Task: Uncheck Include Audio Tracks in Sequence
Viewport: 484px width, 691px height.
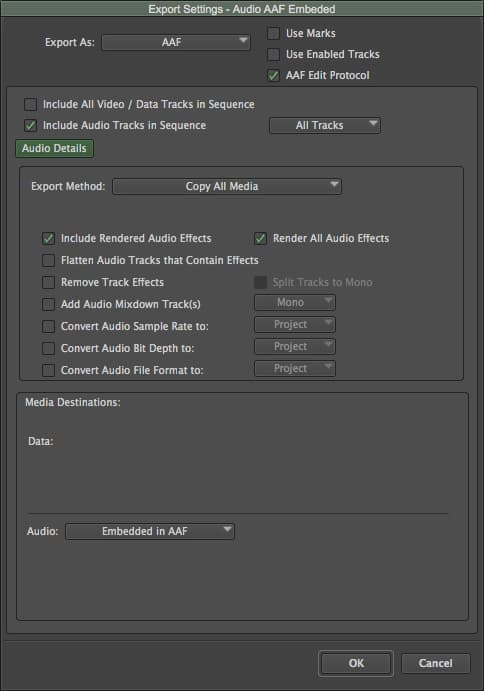Action: 30,126
